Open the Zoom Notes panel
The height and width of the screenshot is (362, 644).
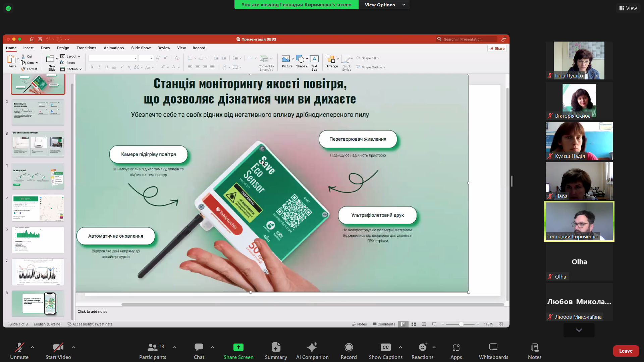534,351
